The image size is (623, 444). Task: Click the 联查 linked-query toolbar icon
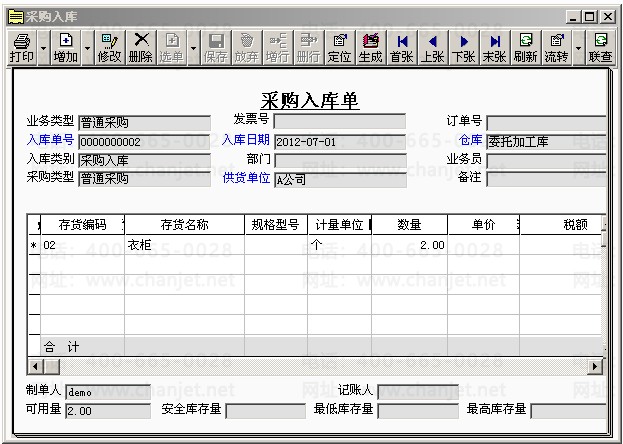point(600,48)
